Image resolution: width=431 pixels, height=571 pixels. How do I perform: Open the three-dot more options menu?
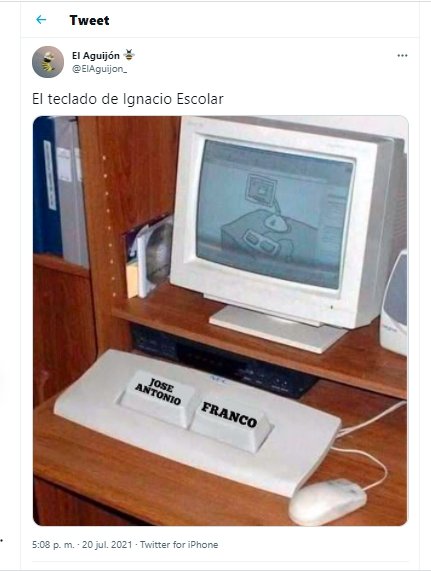tap(402, 56)
